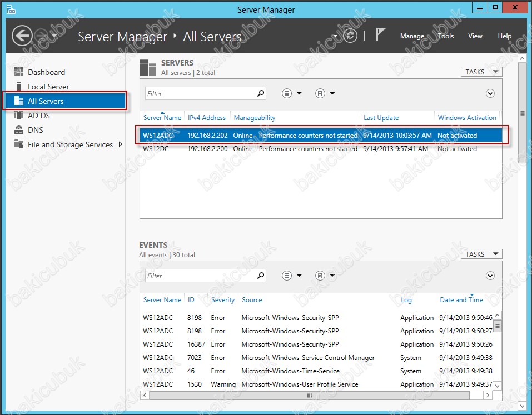Sort servers by Windows Activation column
This screenshot has width=532, height=415.
pyautogui.click(x=467, y=118)
